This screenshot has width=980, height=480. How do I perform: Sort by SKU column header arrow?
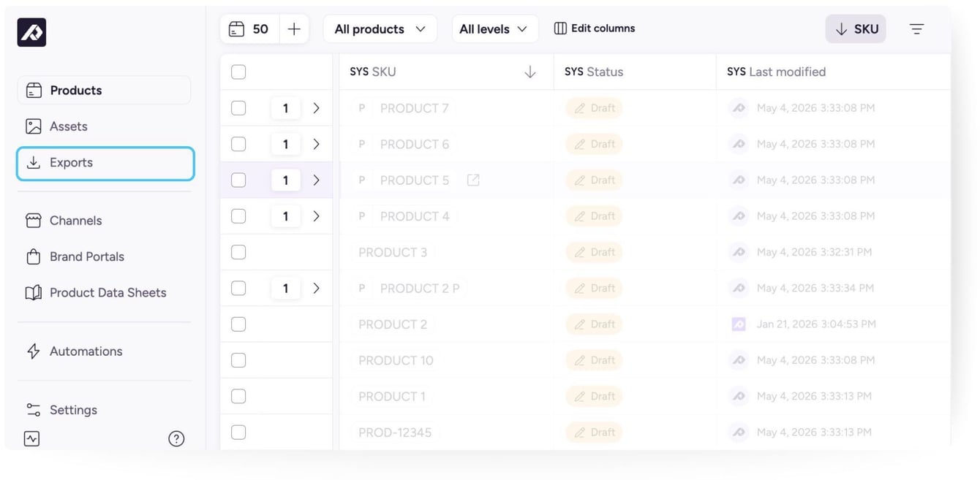point(530,72)
